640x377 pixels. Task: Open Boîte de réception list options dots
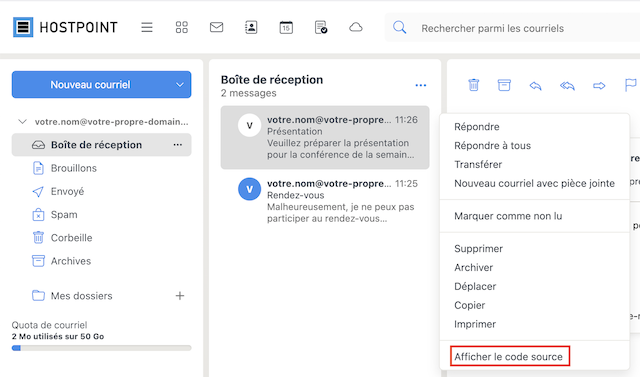click(x=420, y=85)
